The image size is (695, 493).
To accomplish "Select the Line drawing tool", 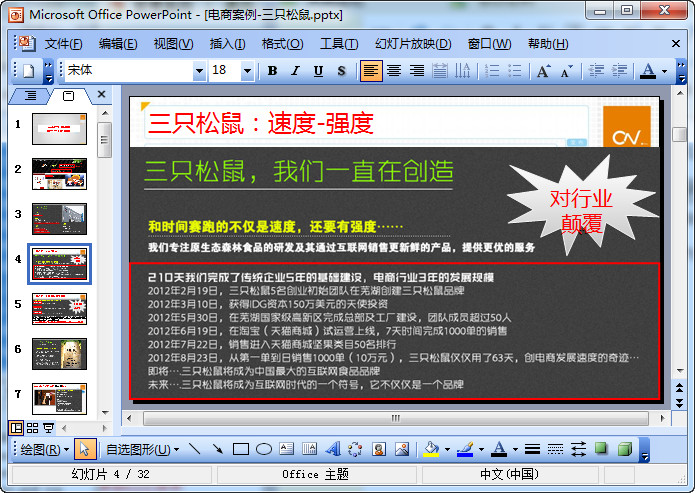I will [x=195, y=450].
